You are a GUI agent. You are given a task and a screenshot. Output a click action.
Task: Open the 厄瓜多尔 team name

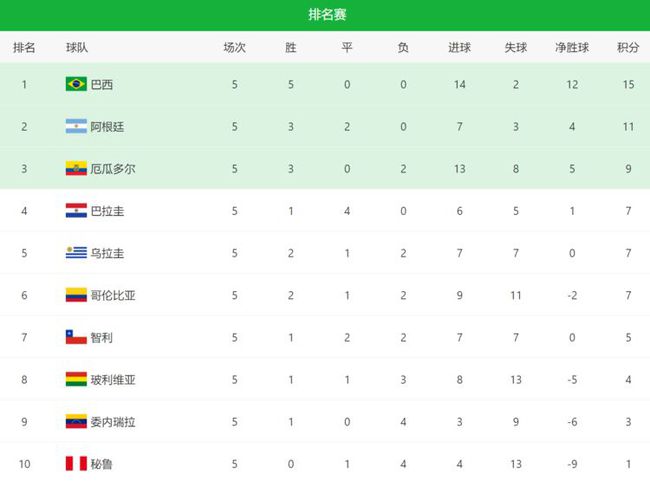point(113,169)
